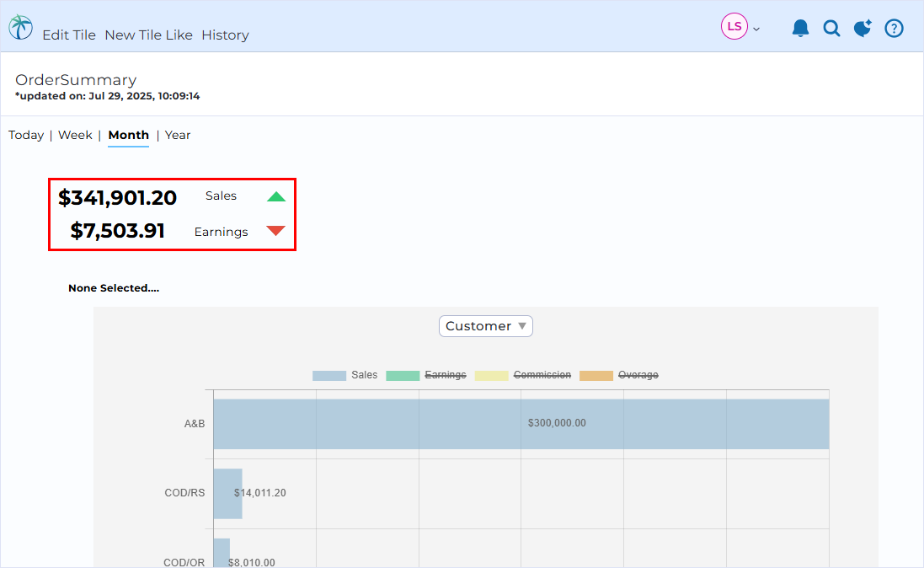The image size is (924, 568).
Task: Click the yellow Commission legend swatch
Action: click(491, 376)
